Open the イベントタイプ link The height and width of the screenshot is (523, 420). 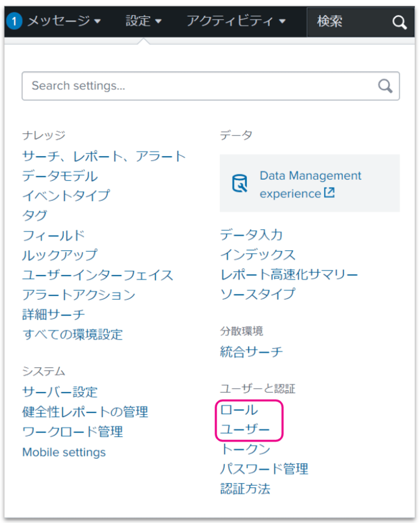tap(66, 195)
